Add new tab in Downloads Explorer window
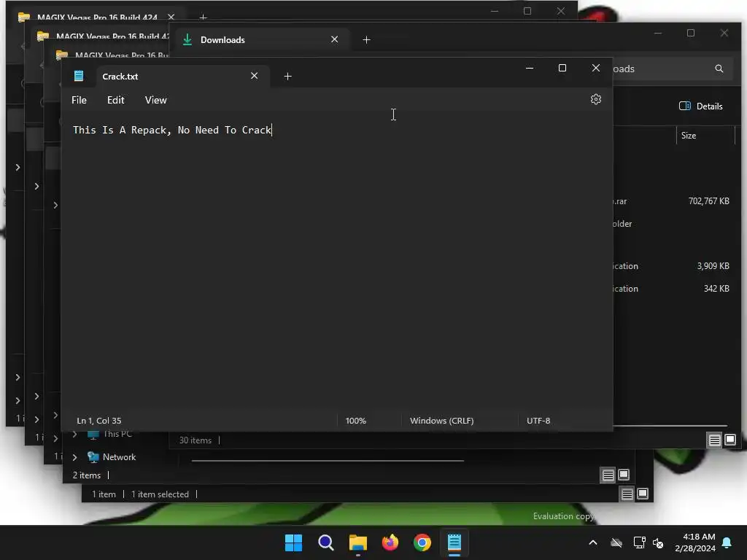Image resolution: width=747 pixels, height=560 pixels. [x=366, y=40]
